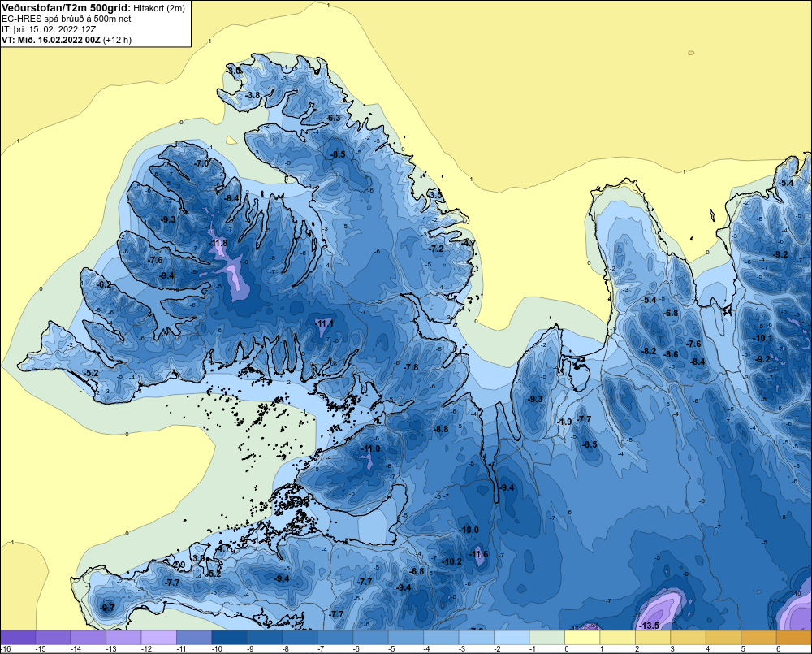Click the 'Hitakort (2m)' label in header
This screenshot has height=654, width=812.
coord(158,8)
